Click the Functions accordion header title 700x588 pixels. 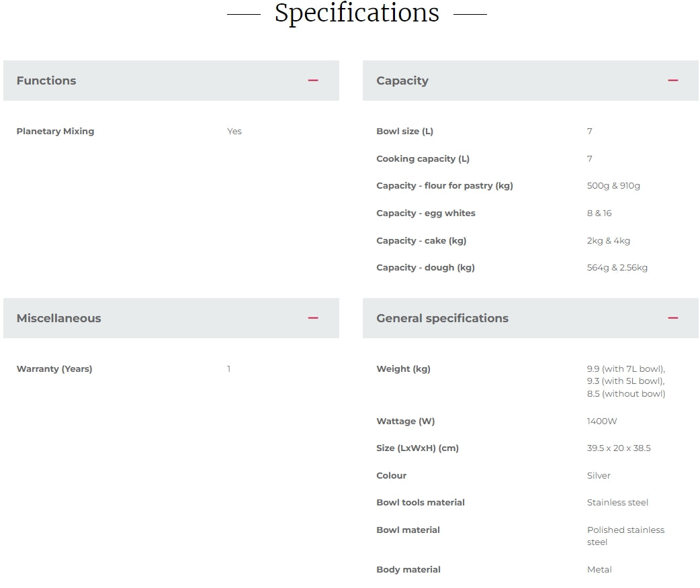click(x=46, y=81)
